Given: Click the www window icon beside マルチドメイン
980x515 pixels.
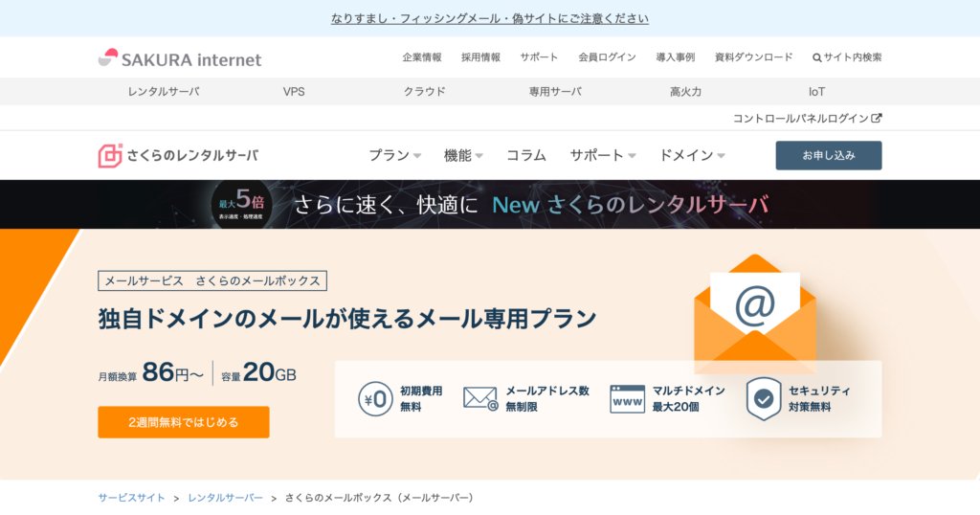Looking at the screenshot, I should click(x=627, y=399).
